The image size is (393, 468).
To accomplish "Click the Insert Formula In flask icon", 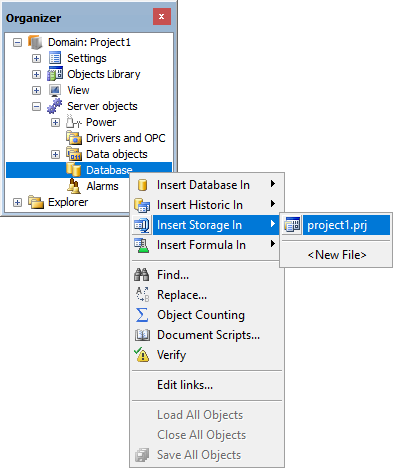I will tap(142, 245).
